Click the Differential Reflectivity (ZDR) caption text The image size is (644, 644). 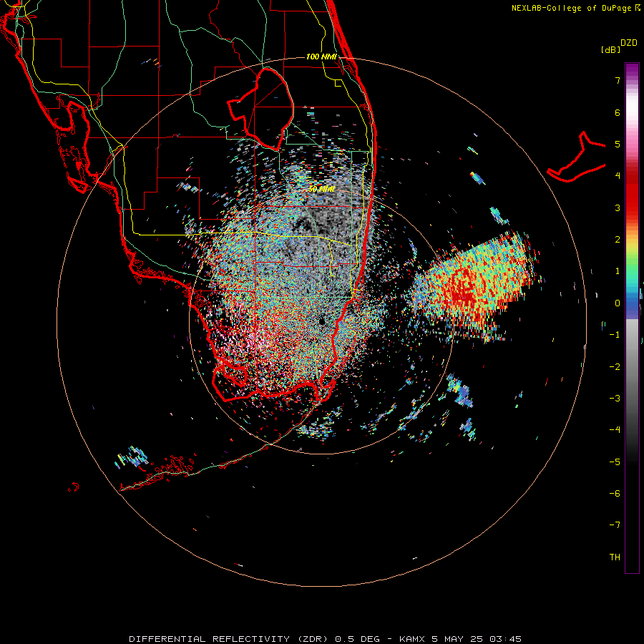tap(229, 639)
